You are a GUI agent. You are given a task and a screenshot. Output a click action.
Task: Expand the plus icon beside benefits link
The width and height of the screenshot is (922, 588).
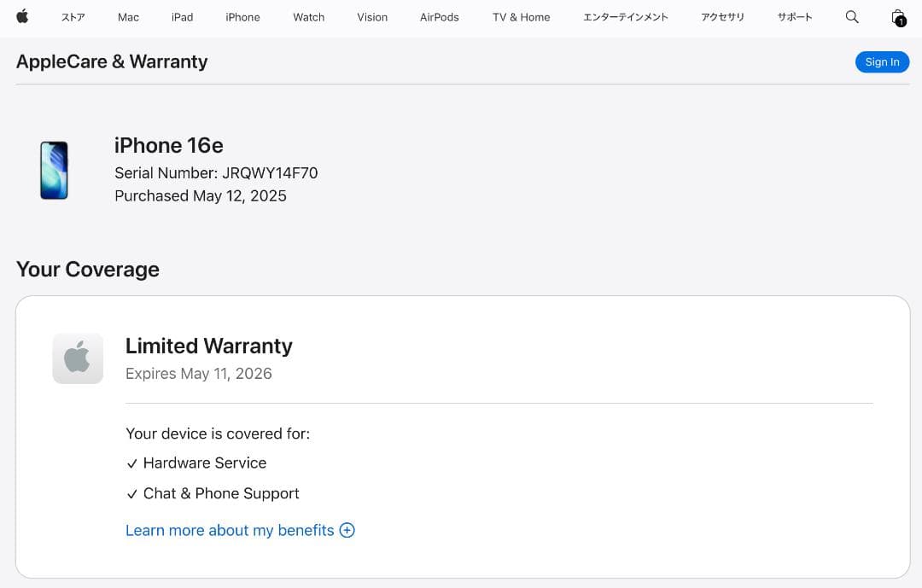347,530
